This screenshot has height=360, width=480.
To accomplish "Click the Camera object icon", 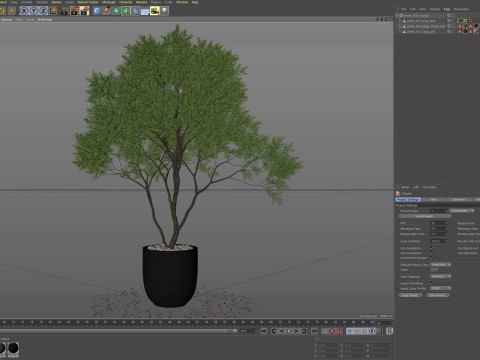I will click(x=155, y=11).
